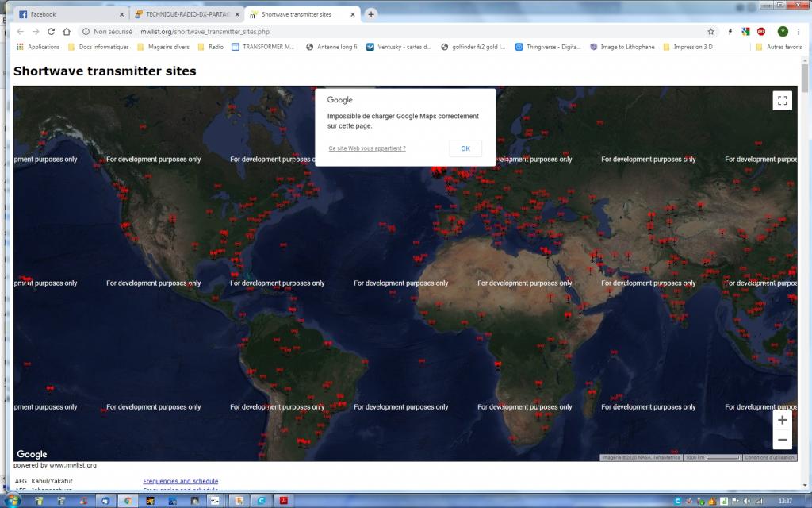The image size is (812, 508).
Task: Open a new browser tab
Action: pyautogui.click(x=371, y=14)
